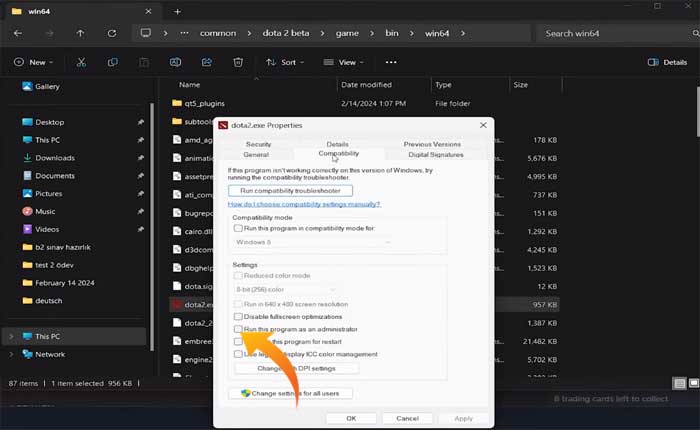Switch to the Digital Signatures tab
This screenshot has width=700, height=430.
pos(436,154)
